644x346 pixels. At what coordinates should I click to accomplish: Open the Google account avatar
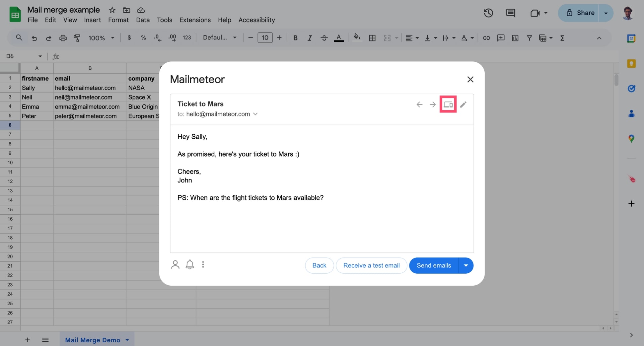[x=627, y=13]
